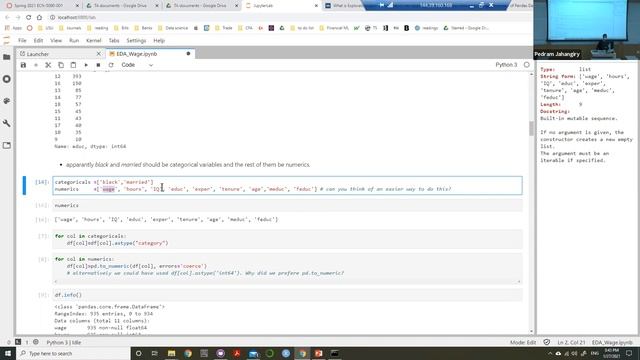Click the kernel sessions icon in status bar
The image size is (640, 360).
(x=36, y=342)
